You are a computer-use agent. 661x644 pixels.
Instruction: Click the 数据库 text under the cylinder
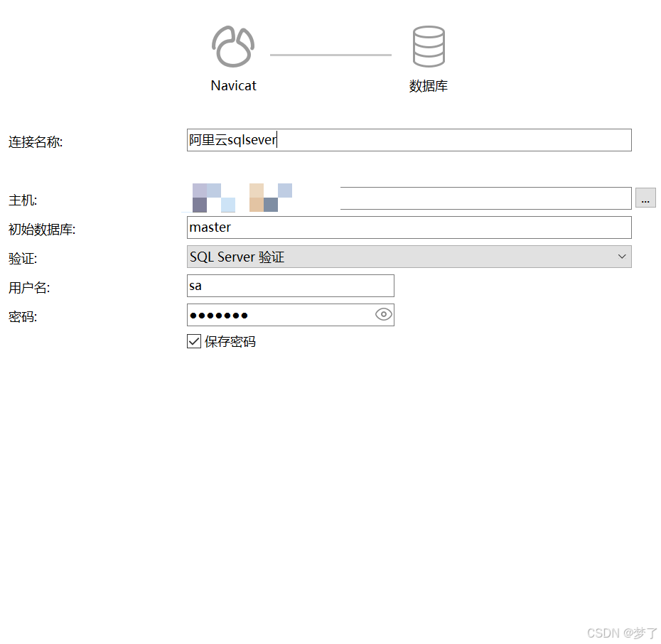click(429, 86)
